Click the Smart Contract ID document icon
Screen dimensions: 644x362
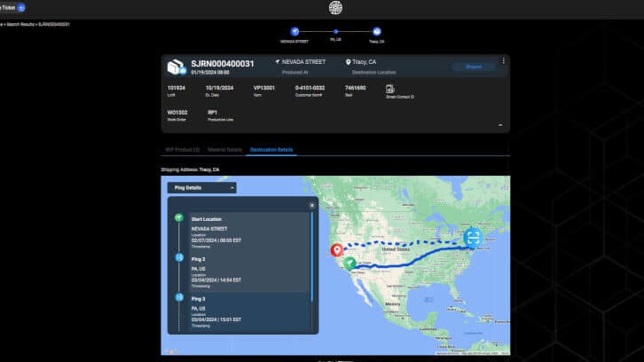pos(390,88)
